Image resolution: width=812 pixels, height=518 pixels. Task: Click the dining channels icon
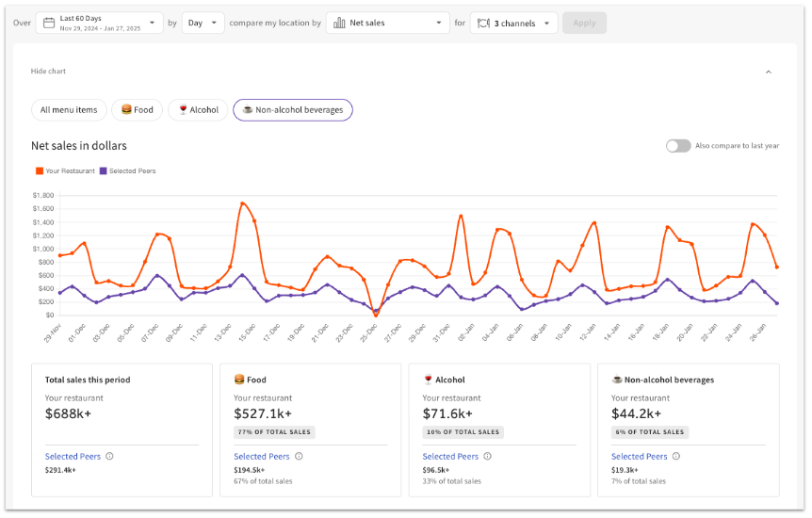coord(482,23)
